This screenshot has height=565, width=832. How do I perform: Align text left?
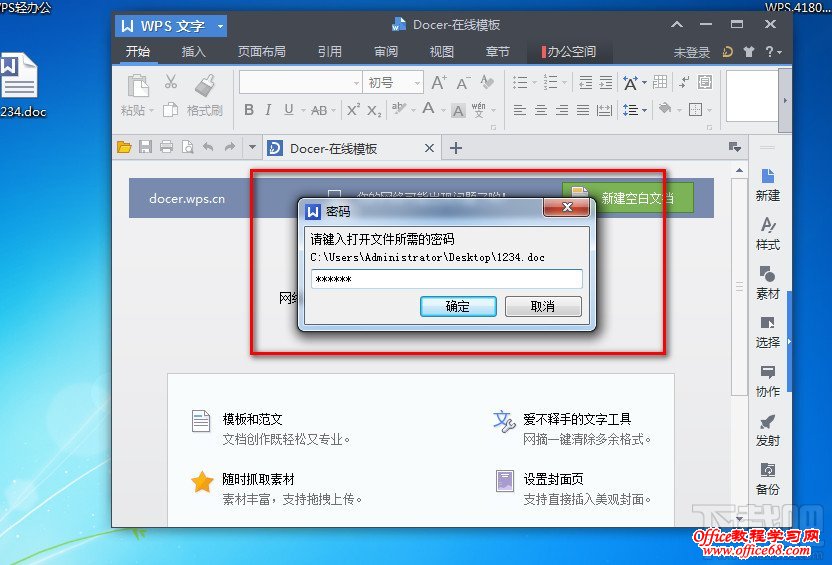pos(520,110)
